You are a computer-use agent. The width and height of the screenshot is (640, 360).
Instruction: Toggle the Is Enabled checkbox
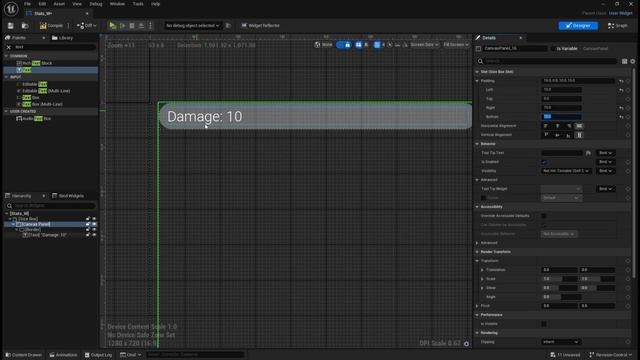[544, 162]
